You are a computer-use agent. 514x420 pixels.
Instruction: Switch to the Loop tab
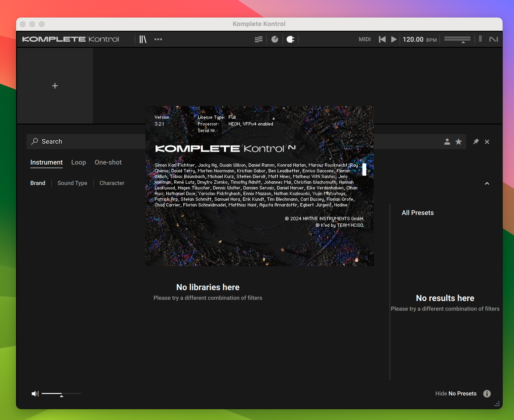tap(79, 162)
